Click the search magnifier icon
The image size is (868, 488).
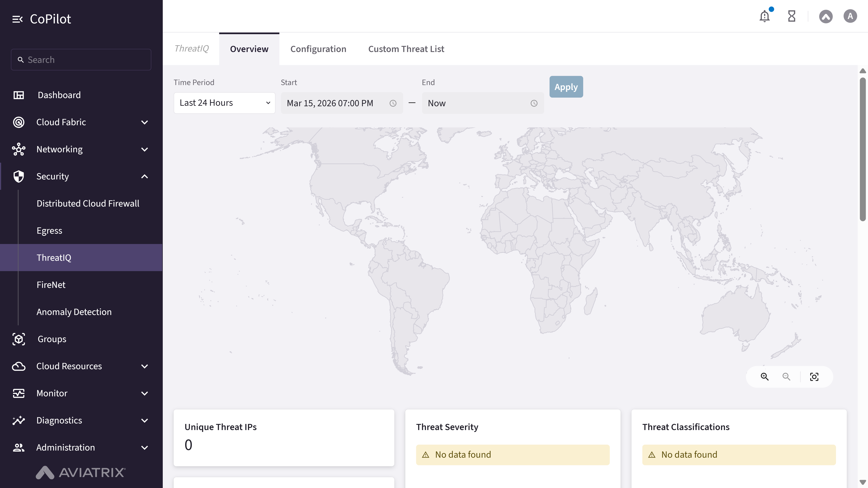(x=21, y=60)
